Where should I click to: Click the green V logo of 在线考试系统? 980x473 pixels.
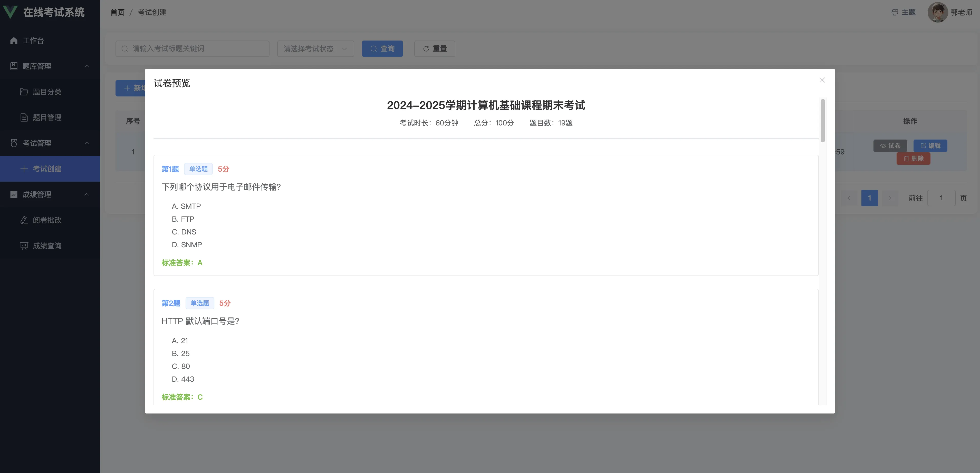point(10,12)
